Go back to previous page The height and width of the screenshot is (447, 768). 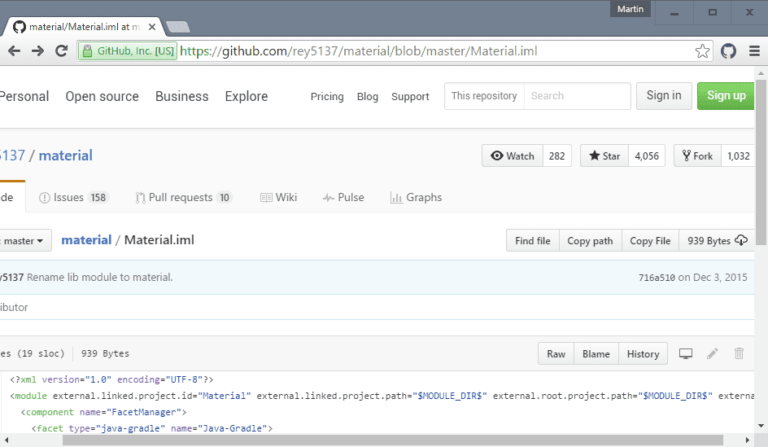pos(14,51)
